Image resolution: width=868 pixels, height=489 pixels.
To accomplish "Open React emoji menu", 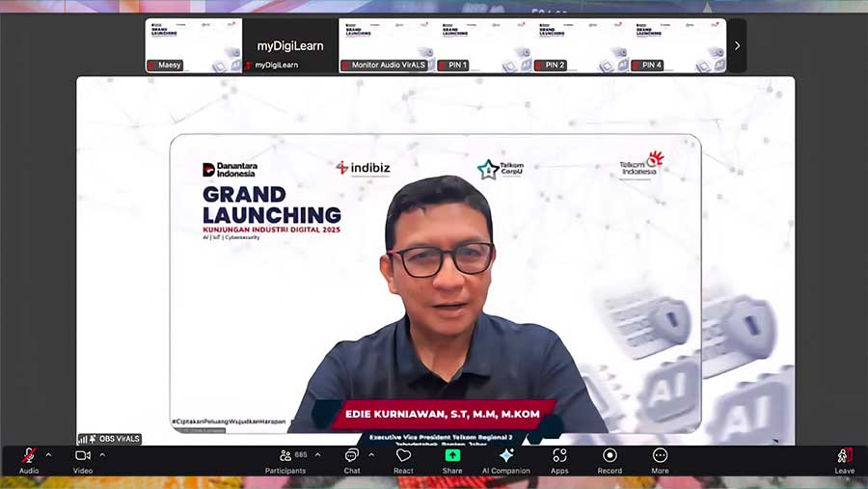I will pos(403,461).
